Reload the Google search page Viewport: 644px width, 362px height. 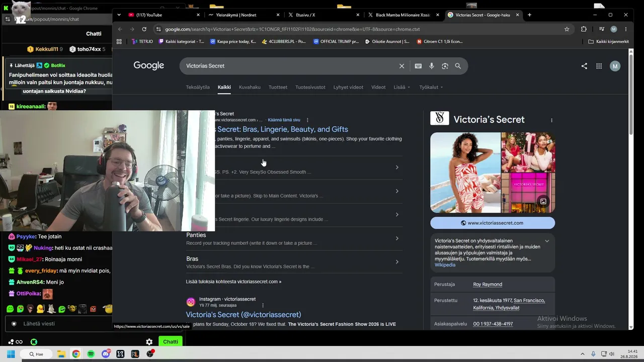pos(144,29)
